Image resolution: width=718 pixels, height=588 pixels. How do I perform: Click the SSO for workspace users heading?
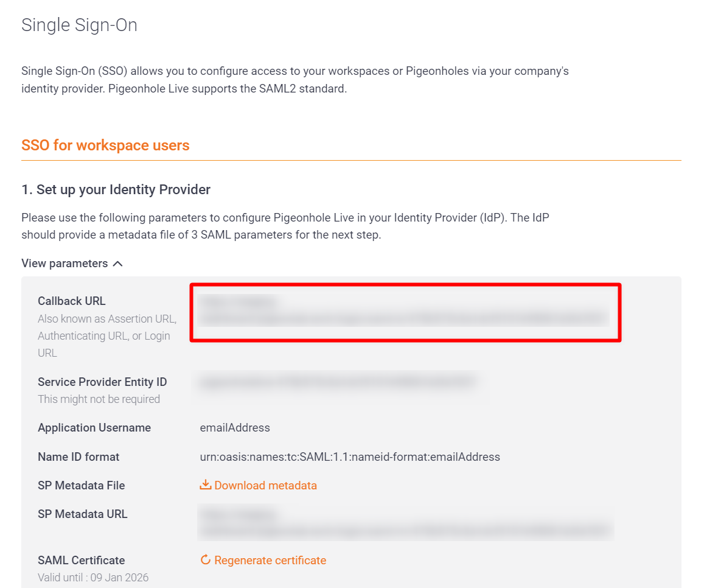105,145
